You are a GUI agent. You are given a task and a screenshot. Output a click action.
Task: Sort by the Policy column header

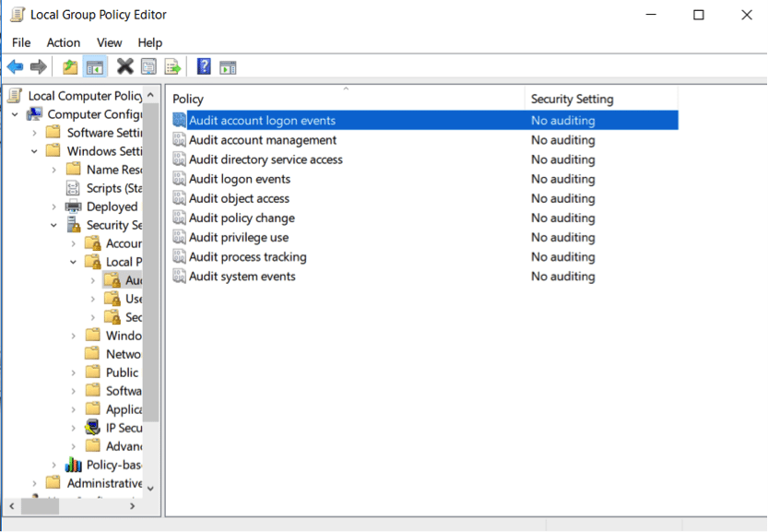345,99
